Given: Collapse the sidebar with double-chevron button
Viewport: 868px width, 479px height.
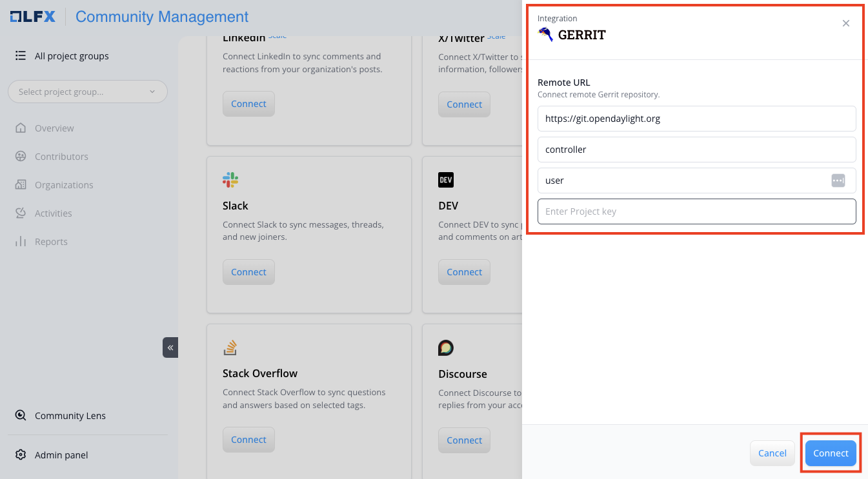Looking at the screenshot, I should tap(170, 347).
